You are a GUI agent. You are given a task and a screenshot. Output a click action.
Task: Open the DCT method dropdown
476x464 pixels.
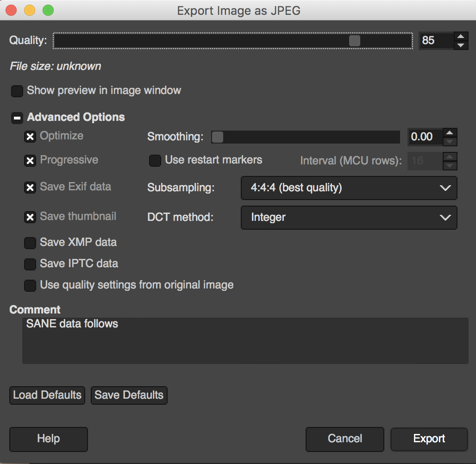349,217
